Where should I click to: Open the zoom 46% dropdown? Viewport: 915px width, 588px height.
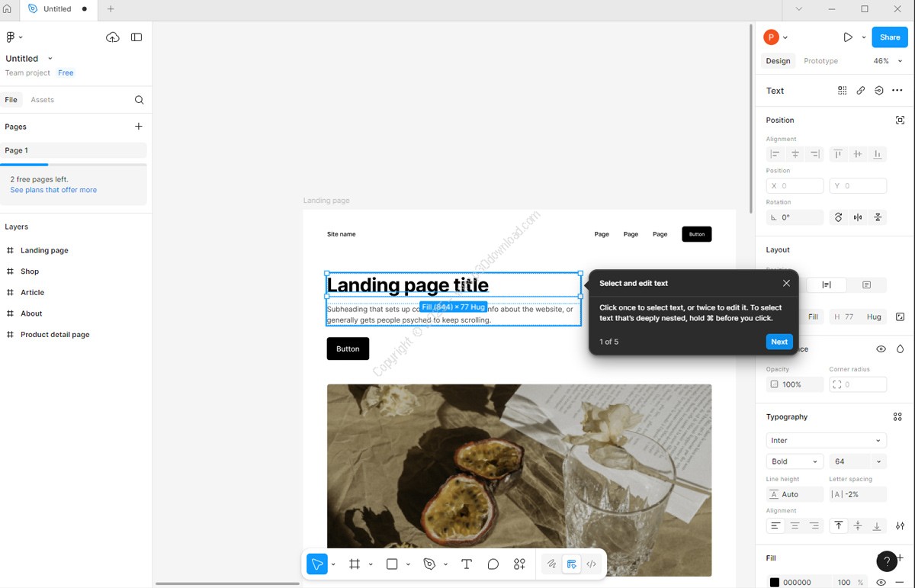click(x=888, y=61)
